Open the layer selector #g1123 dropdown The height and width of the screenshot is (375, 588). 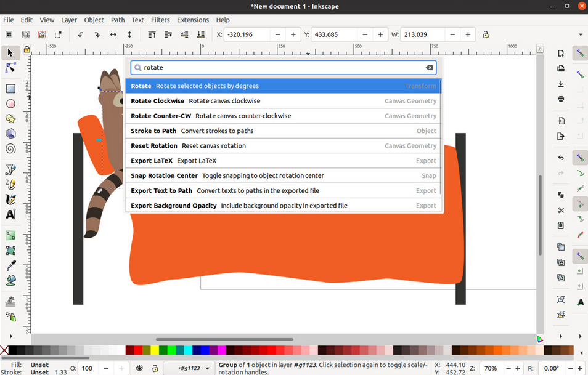click(207, 368)
